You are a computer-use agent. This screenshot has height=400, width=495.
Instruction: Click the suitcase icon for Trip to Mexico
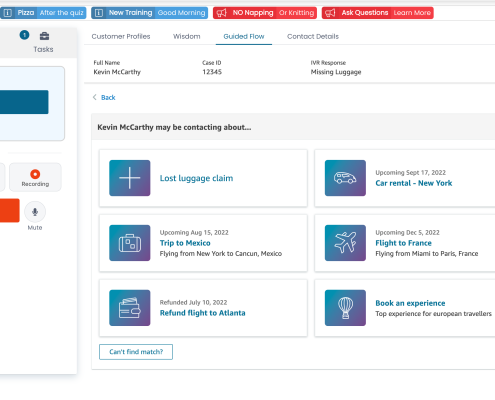pos(130,243)
